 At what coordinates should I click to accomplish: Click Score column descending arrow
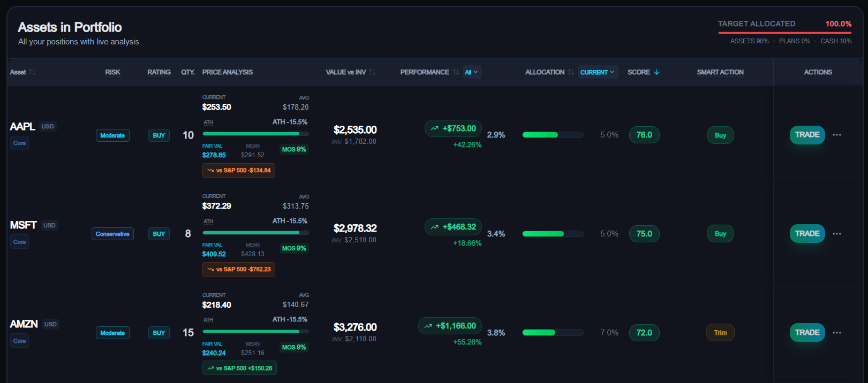pos(657,72)
